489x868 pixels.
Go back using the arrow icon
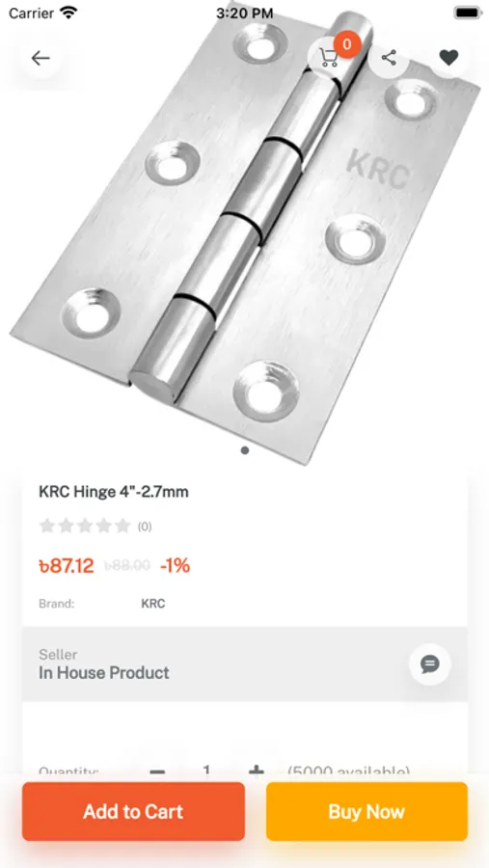pyautogui.click(x=41, y=58)
